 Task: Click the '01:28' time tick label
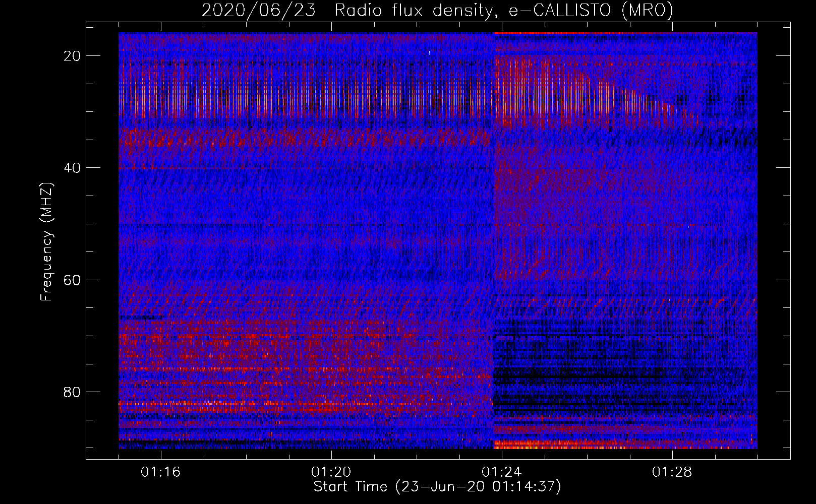(672, 472)
